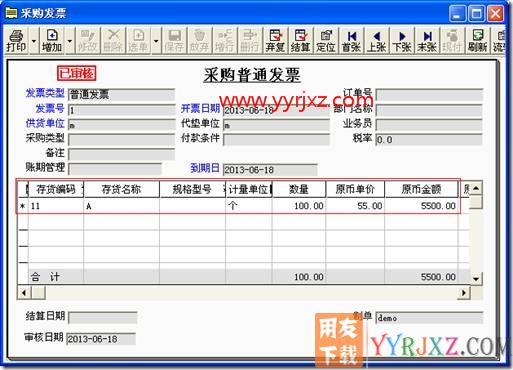Click the horizontal scrollbar thumb
The width and height of the screenshot is (513, 370).
pos(38,293)
